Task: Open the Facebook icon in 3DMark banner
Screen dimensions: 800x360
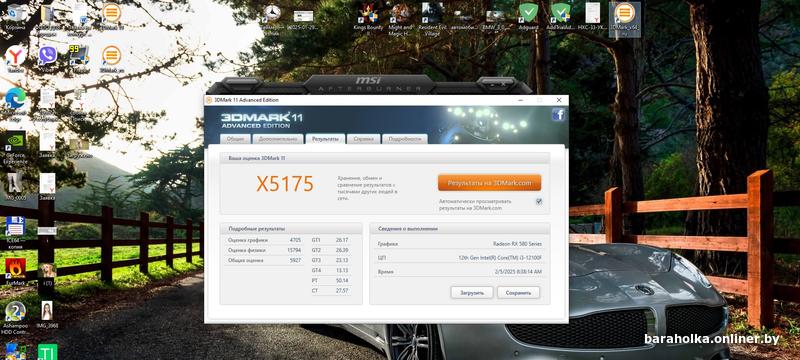Action: coord(558,115)
